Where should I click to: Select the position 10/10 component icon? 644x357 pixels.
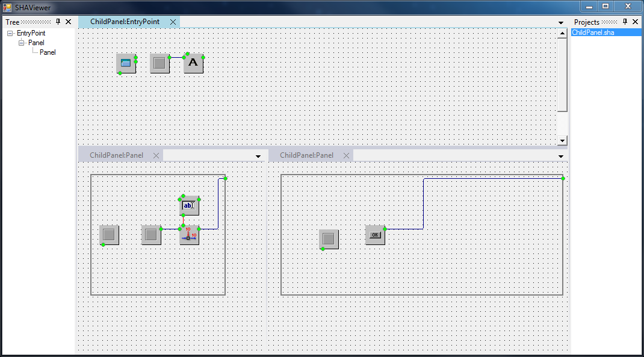point(190,235)
